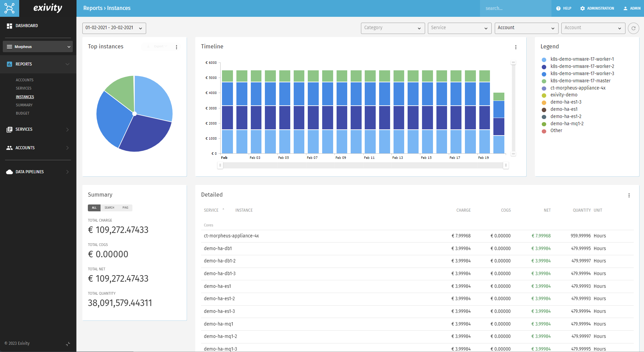Image resolution: width=644 pixels, height=352 pixels.
Task: Open Detailed table three-dot options menu
Action: [x=629, y=195]
